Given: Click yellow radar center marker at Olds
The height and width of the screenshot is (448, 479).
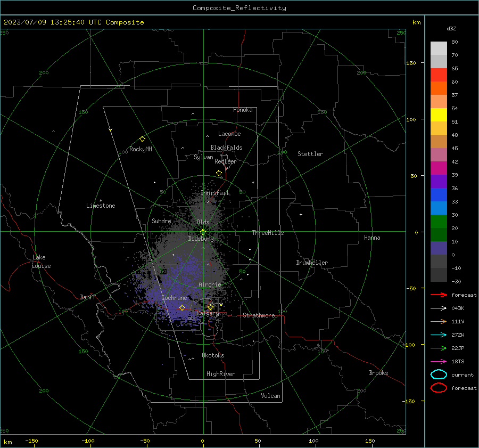Looking at the screenshot, I should 203,232.
